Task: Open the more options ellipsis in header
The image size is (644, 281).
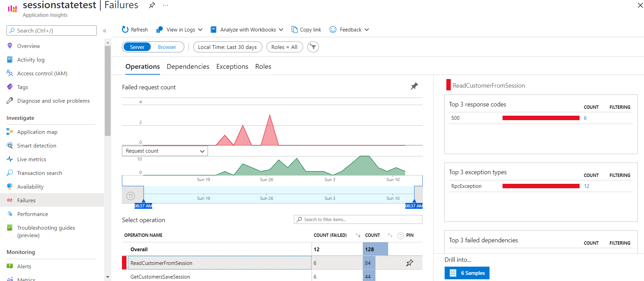Action: click(165, 5)
